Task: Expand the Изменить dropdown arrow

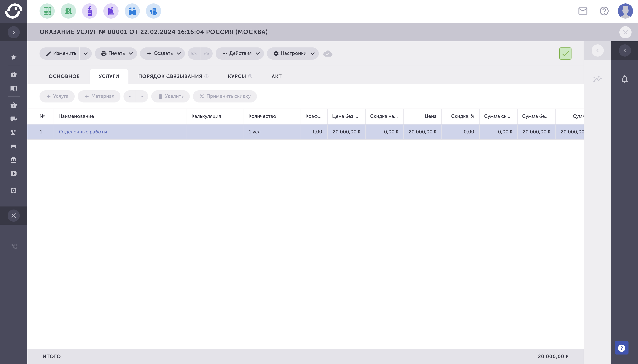Action: pyautogui.click(x=85, y=54)
